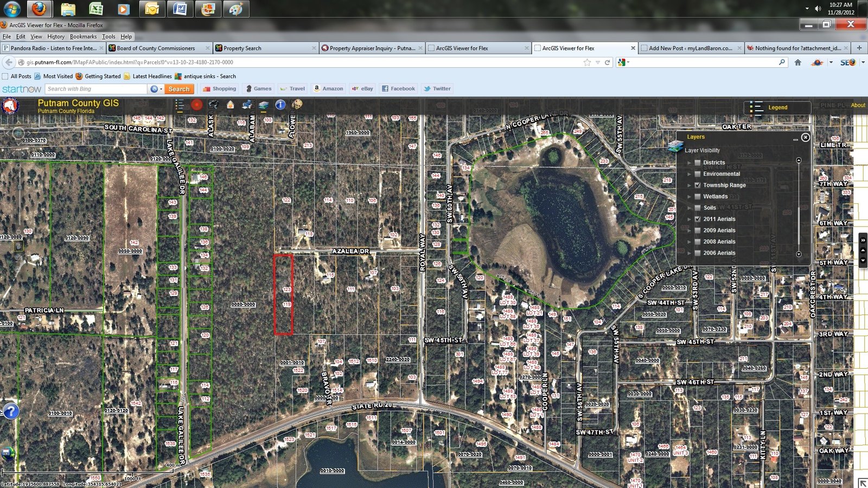This screenshot has width=868, height=488.
Task: Enable the Wetlands layer checkbox
Action: [x=698, y=197]
